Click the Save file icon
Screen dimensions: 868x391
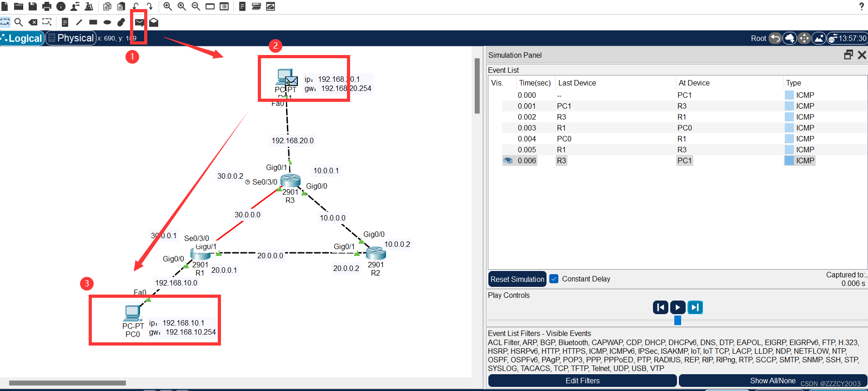33,6
